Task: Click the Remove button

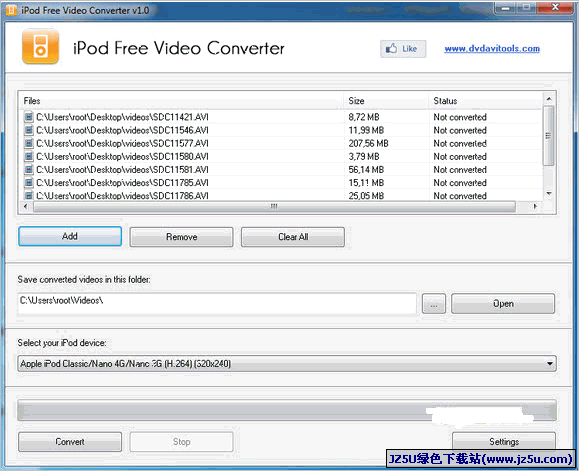Action: 181,237
